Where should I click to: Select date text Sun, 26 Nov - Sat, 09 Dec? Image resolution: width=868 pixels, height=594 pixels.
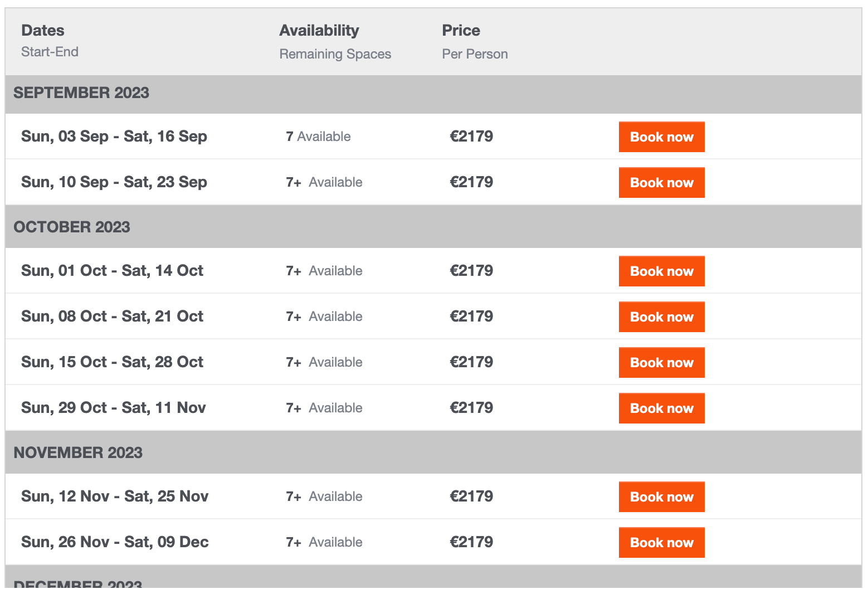(115, 542)
